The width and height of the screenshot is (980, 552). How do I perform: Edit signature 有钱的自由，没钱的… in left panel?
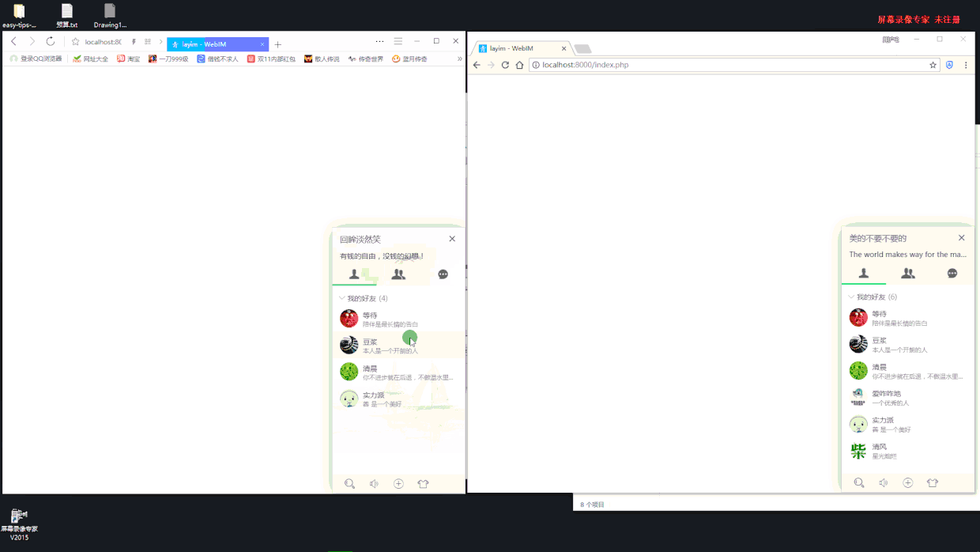click(x=382, y=256)
